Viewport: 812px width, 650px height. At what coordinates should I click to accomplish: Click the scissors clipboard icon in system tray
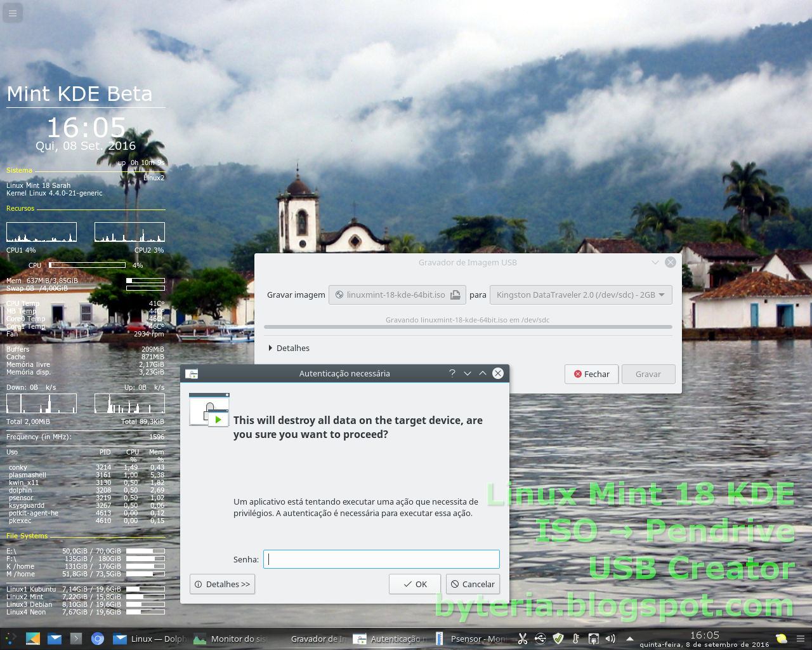coord(523,639)
